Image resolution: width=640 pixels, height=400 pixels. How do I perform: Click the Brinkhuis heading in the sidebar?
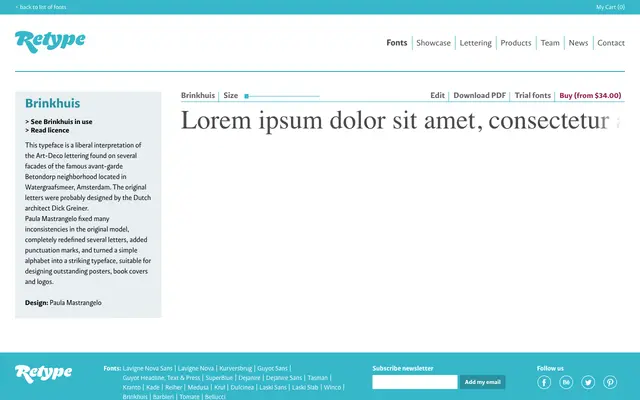53,103
